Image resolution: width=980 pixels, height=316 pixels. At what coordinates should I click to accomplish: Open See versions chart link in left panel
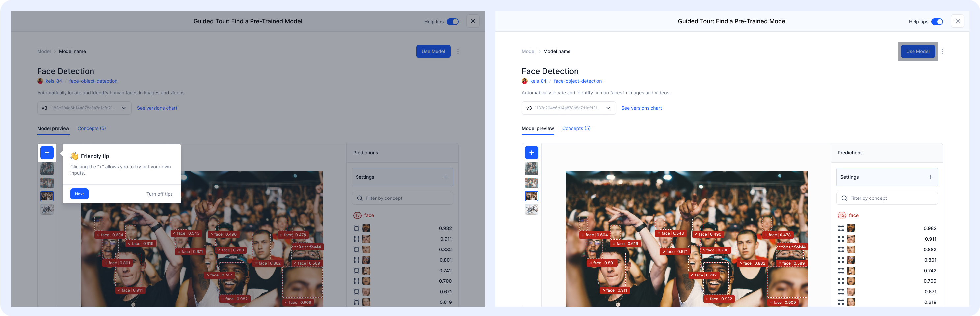(x=157, y=108)
